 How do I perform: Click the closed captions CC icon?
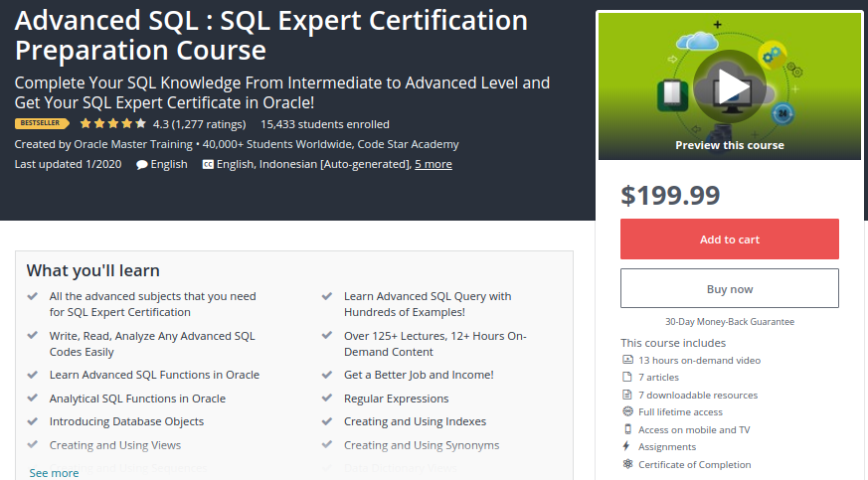(208, 164)
